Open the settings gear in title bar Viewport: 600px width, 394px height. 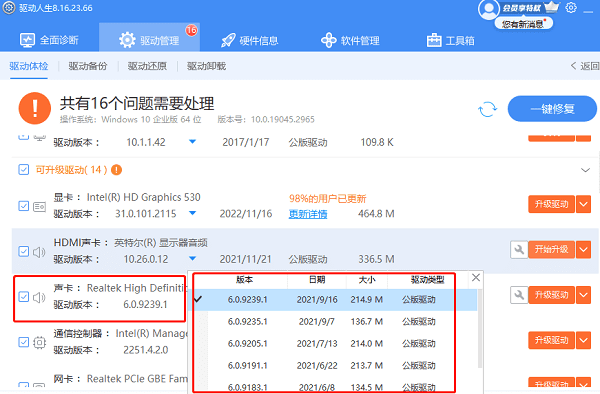(x=571, y=8)
